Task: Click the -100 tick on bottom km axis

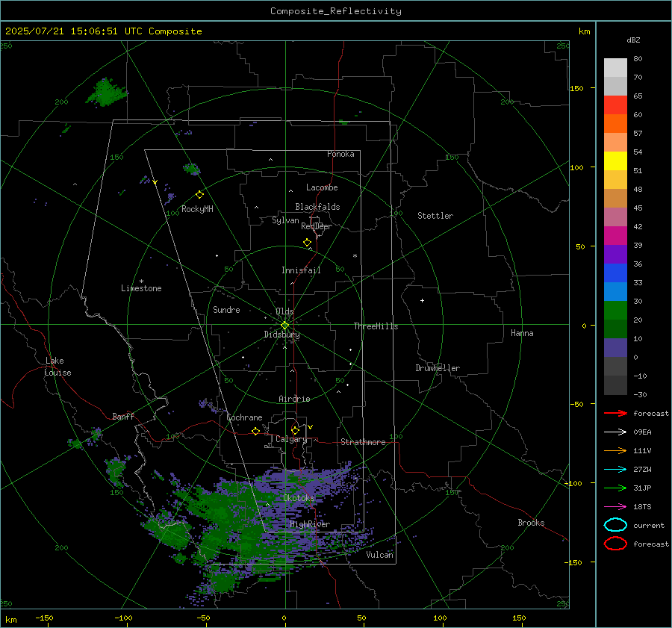Action: click(x=123, y=618)
